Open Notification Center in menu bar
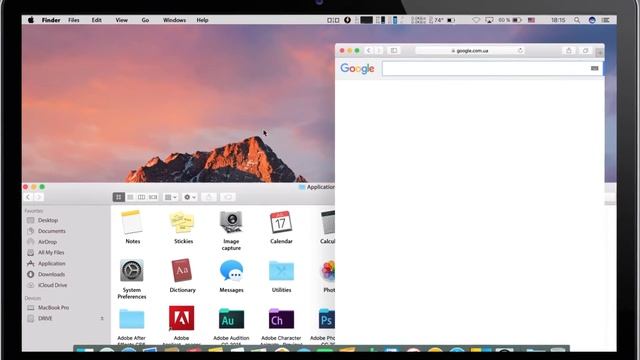The width and height of the screenshot is (640, 360). 606,20
